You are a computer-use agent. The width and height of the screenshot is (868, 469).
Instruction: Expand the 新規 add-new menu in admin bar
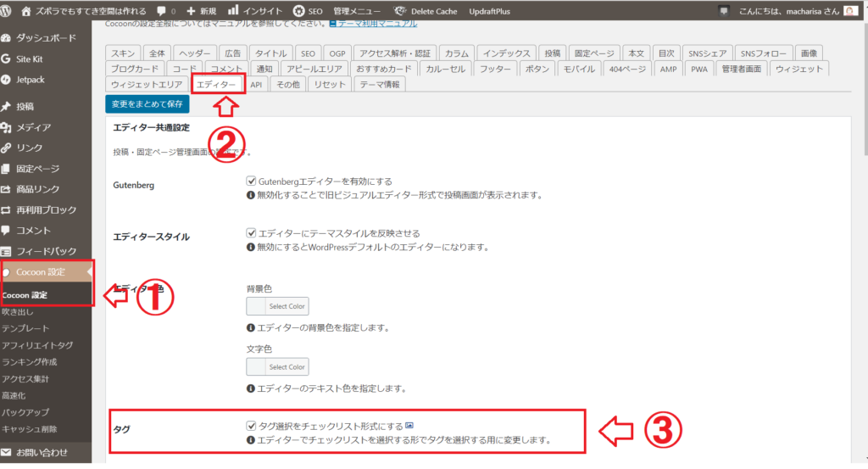pyautogui.click(x=202, y=11)
